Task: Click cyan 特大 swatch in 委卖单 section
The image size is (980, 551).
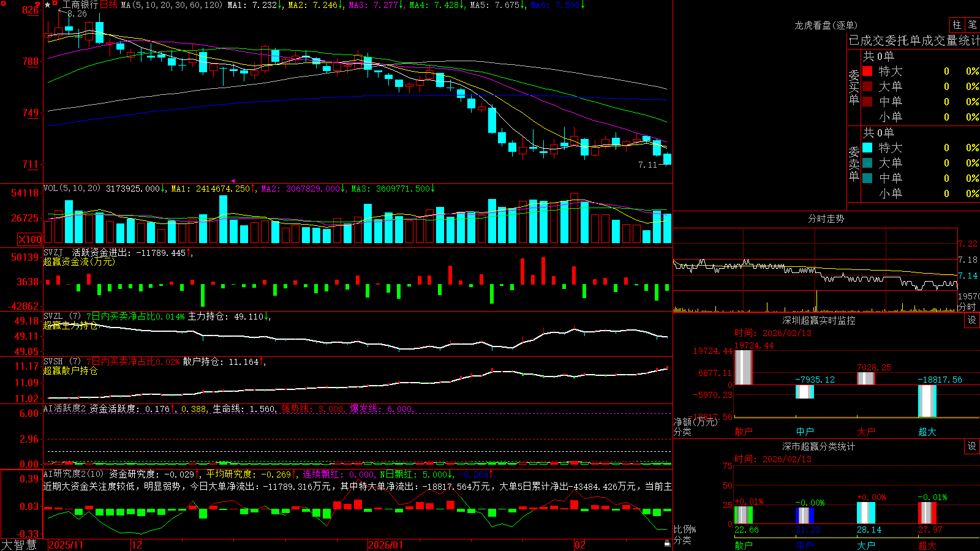Action: (x=867, y=148)
